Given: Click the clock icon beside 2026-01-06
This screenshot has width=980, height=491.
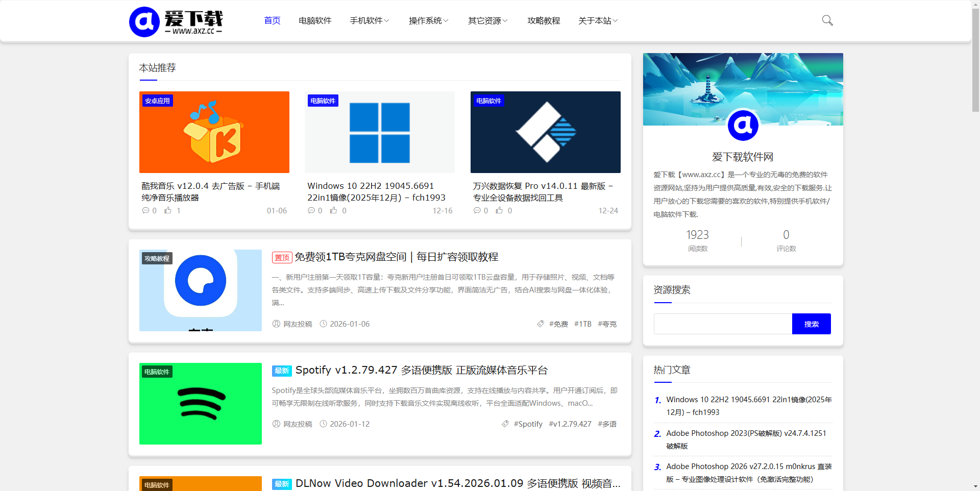Looking at the screenshot, I should click(x=323, y=324).
